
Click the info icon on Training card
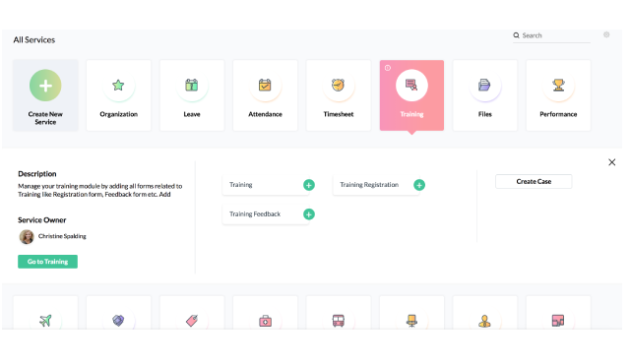pos(388,68)
